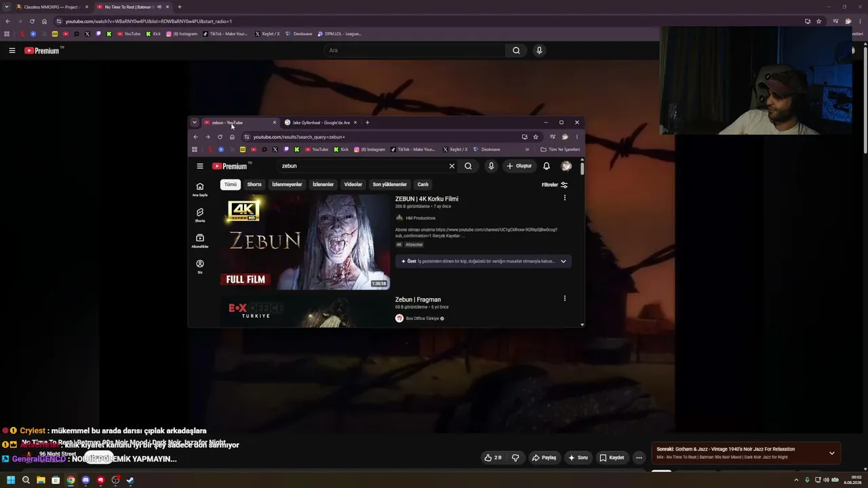Go to the browser home page in front window
This screenshot has height=488, width=868.
click(232, 137)
